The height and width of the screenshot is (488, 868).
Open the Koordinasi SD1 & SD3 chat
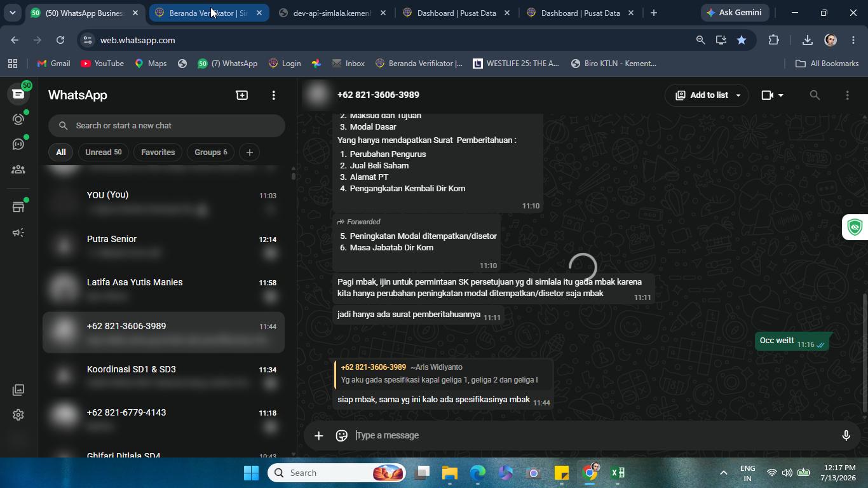click(163, 376)
